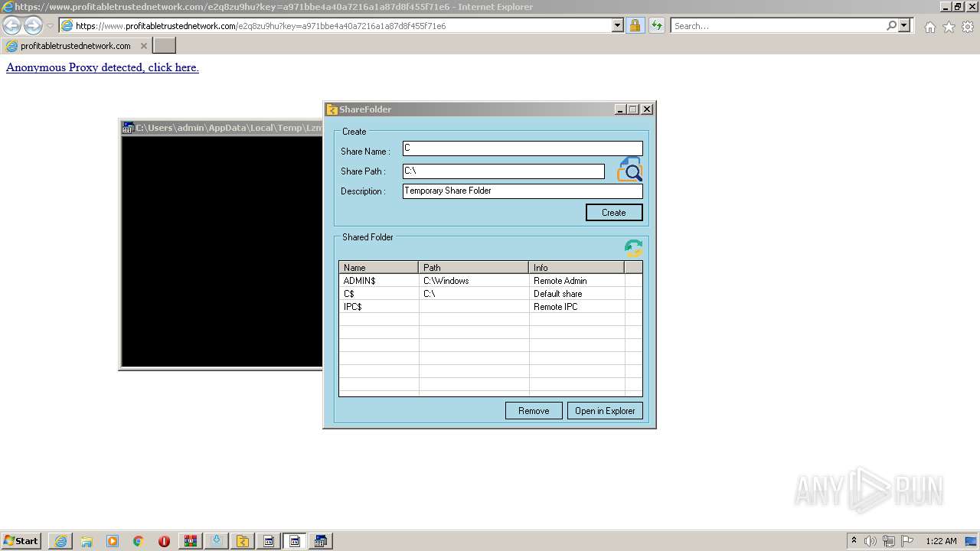Click the Internet Explorer back arrow button

[x=11, y=25]
